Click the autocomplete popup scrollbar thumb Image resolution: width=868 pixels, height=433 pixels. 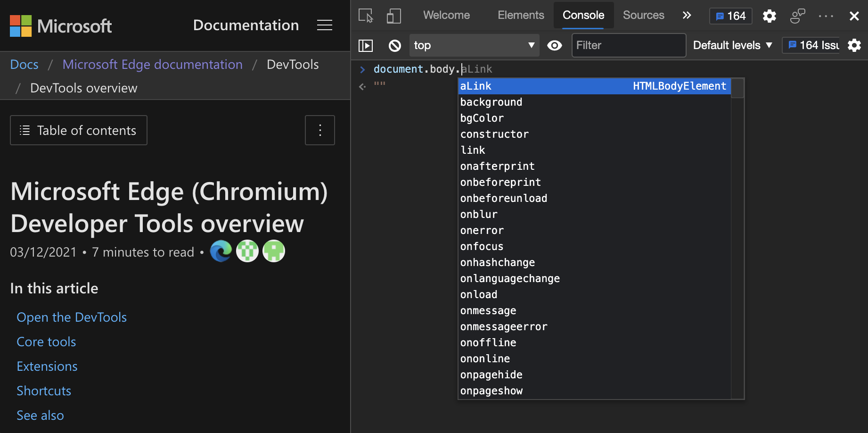click(x=737, y=88)
